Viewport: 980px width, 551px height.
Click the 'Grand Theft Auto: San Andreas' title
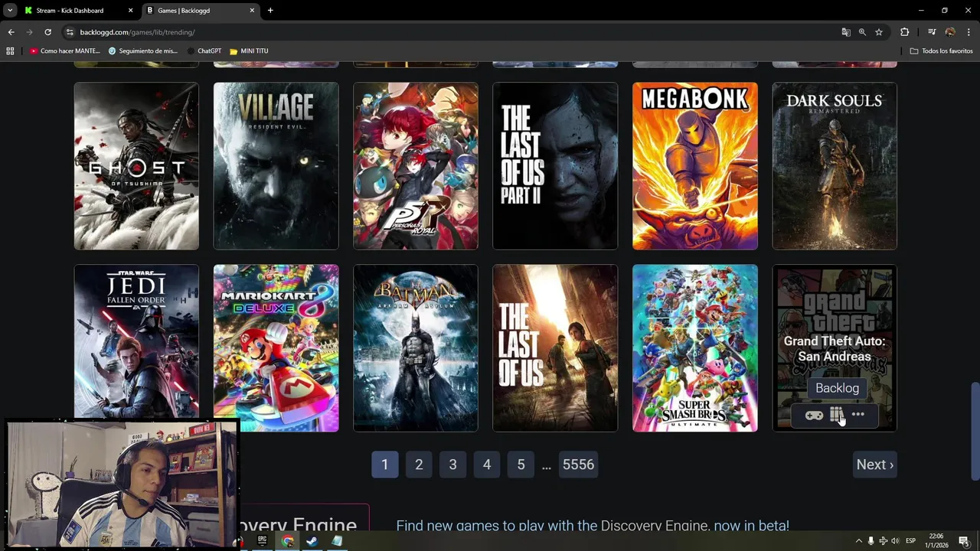tap(835, 349)
